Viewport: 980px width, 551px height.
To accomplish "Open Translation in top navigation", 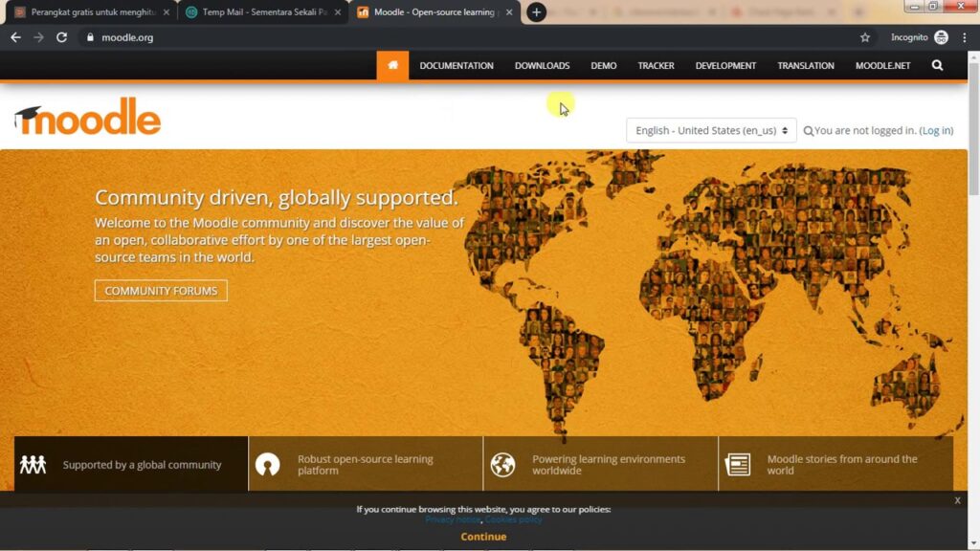I will pos(806,66).
